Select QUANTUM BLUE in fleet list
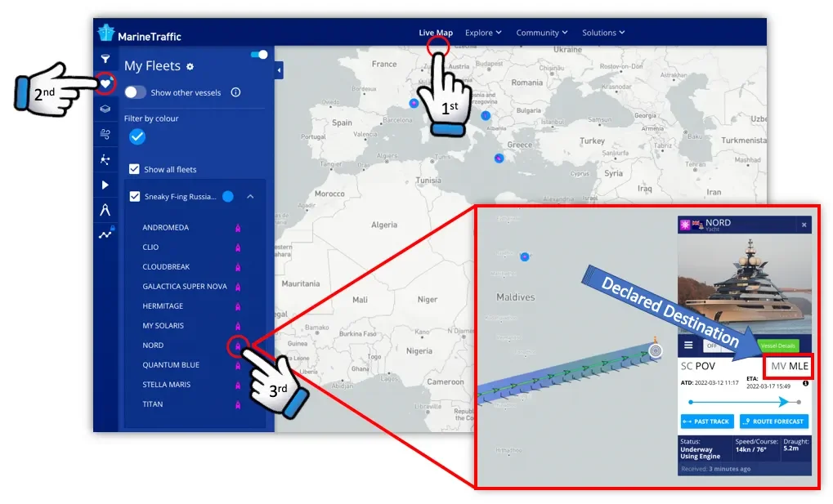The width and height of the screenshot is (833, 504). [x=171, y=365]
